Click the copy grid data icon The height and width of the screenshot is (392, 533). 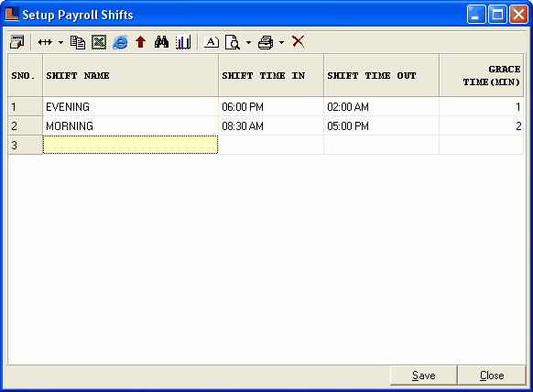78,42
